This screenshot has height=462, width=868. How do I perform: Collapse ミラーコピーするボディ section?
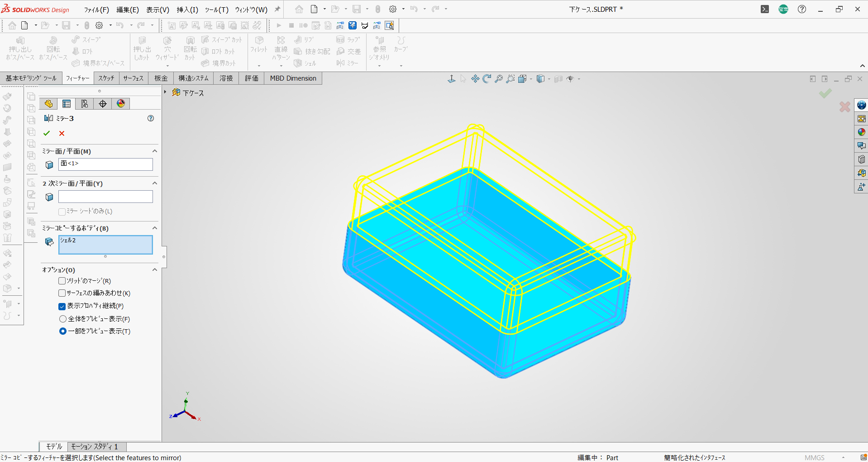click(x=155, y=228)
